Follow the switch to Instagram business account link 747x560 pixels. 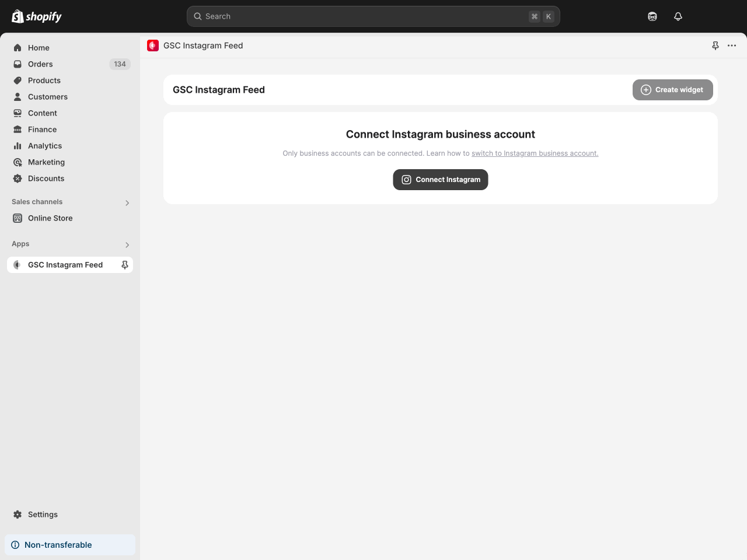coord(535,153)
